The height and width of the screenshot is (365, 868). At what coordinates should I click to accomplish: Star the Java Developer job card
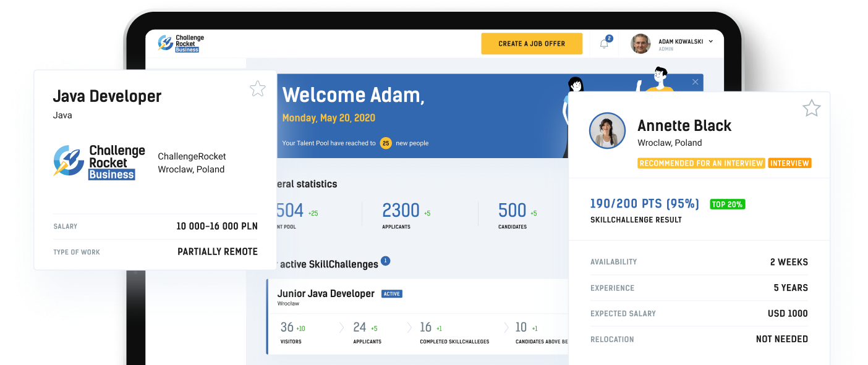pos(258,89)
